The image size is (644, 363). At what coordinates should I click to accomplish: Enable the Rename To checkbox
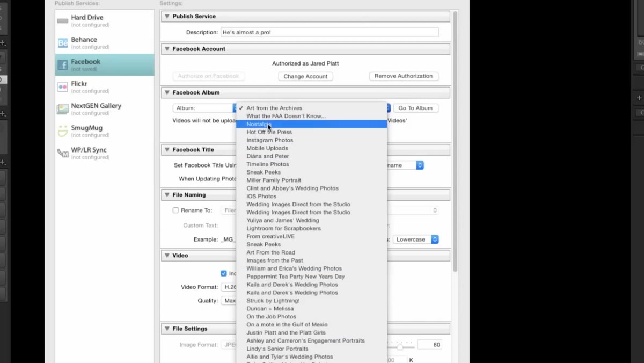(x=175, y=210)
